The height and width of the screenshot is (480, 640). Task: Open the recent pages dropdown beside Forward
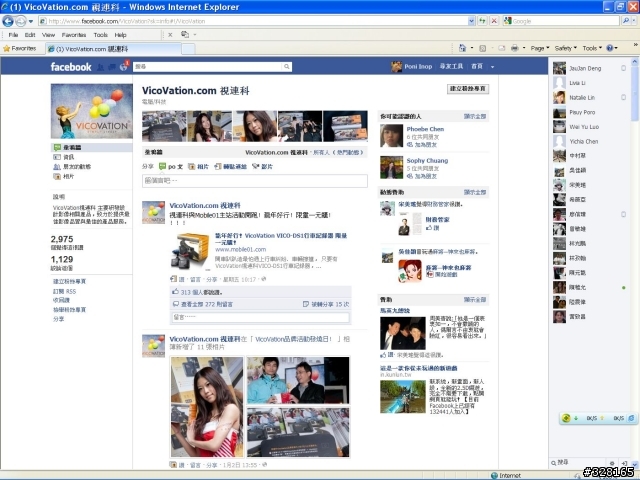pos(31,21)
